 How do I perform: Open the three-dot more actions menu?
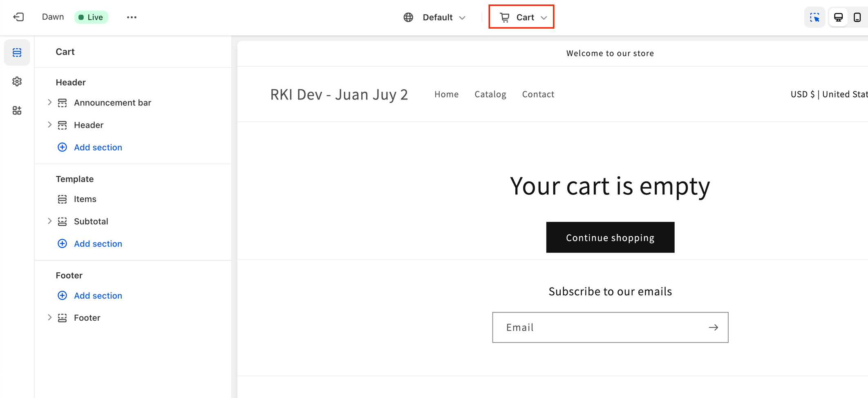132,17
